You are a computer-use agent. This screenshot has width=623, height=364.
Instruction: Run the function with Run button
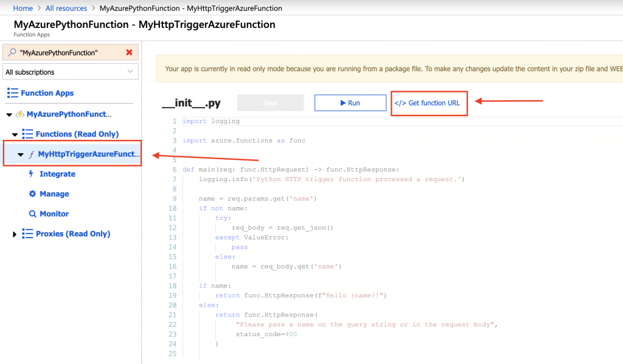pos(350,103)
